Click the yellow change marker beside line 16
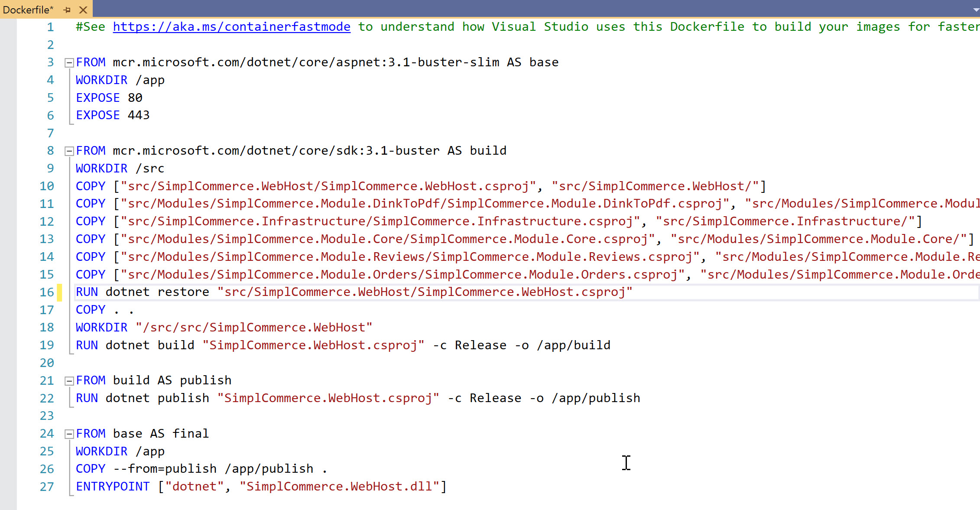 tap(60, 292)
